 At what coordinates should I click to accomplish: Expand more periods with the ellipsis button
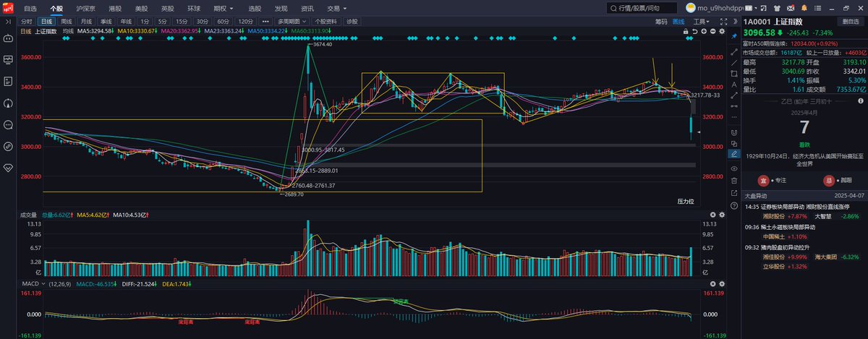click(x=266, y=22)
